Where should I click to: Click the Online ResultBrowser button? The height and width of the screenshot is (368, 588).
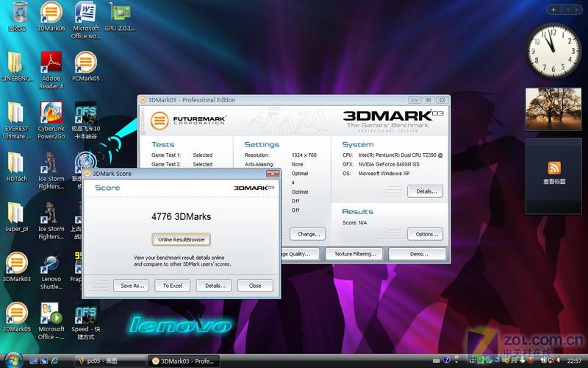pyautogui.click(x=181, y=240)
